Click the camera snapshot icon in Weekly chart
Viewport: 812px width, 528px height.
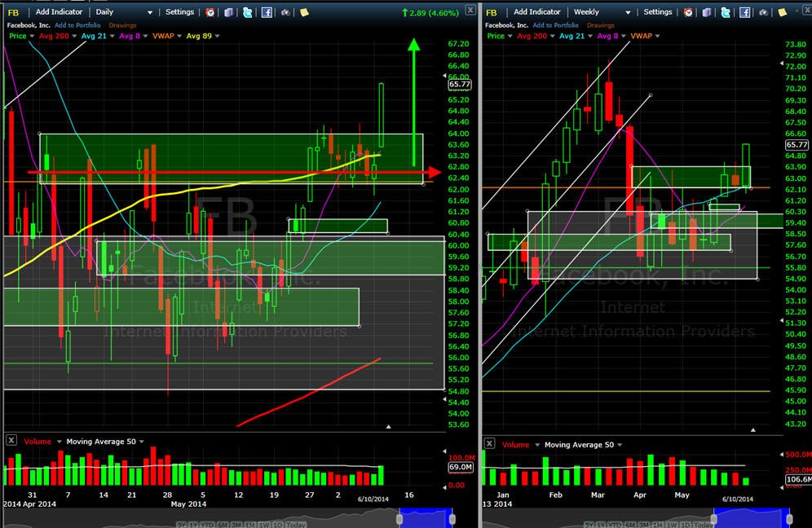[x=763, y=12]
